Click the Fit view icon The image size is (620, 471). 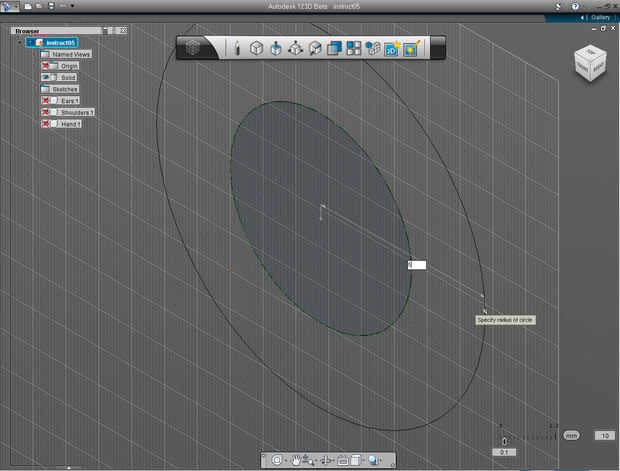click(x=342, y=460)
